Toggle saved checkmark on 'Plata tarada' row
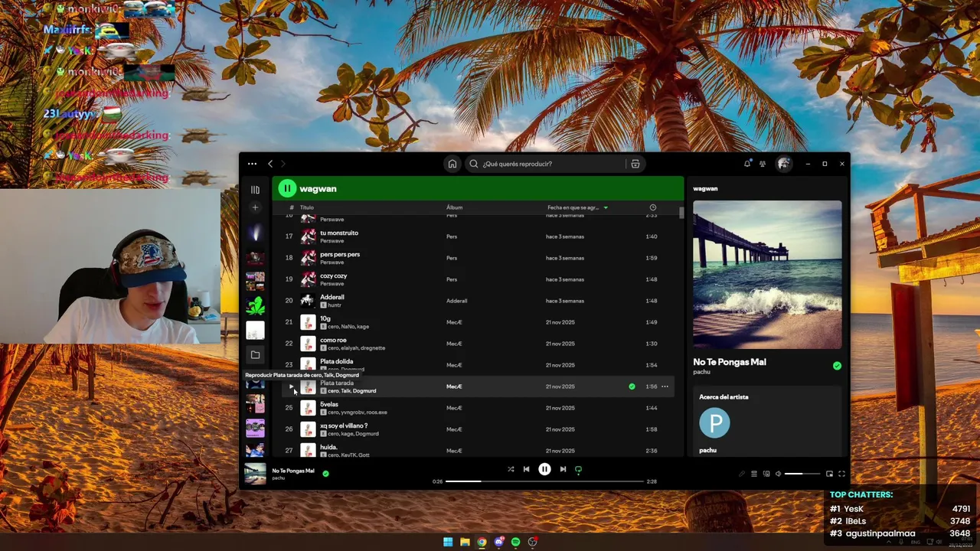Viewport: 980px width, 551px height. tap(632, 386)
